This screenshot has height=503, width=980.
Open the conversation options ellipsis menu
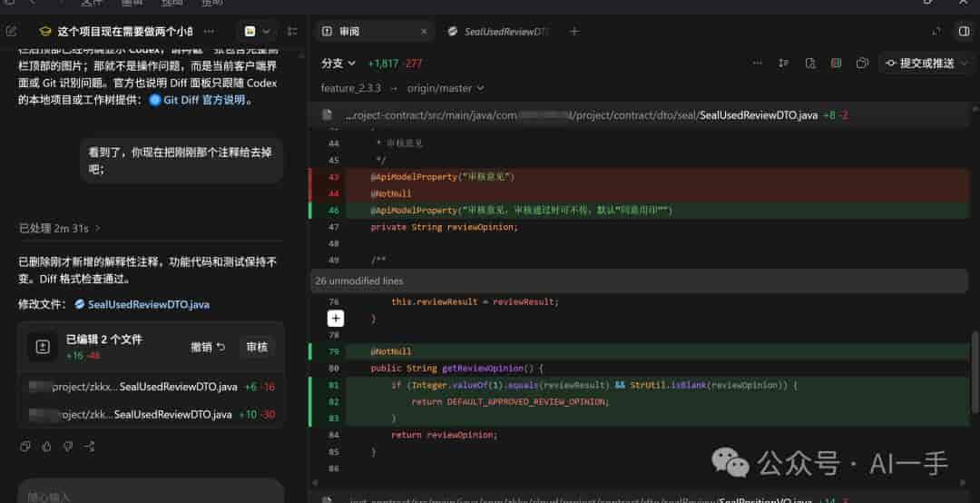209,31
